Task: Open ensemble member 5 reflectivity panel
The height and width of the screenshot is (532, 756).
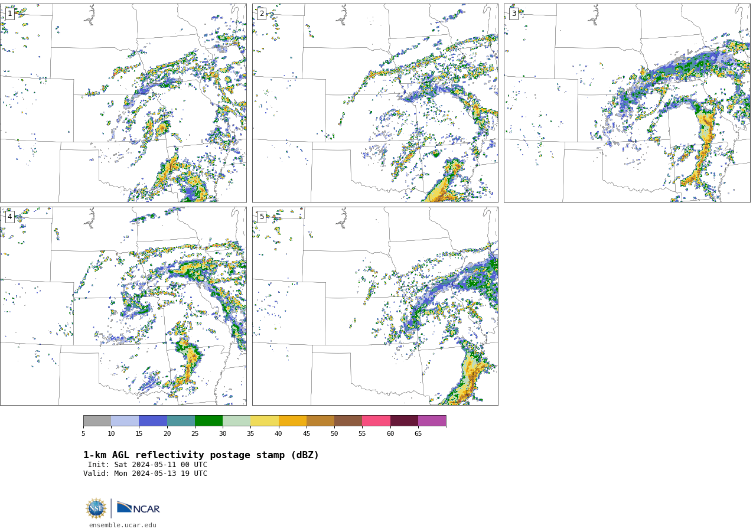Action: (375, 306)
